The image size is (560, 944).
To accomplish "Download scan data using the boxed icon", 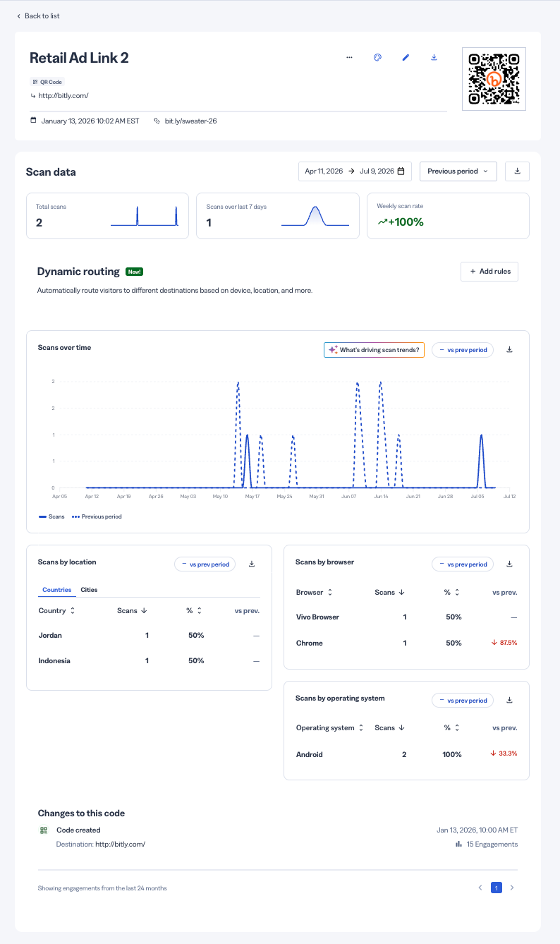I will (517, 171).
